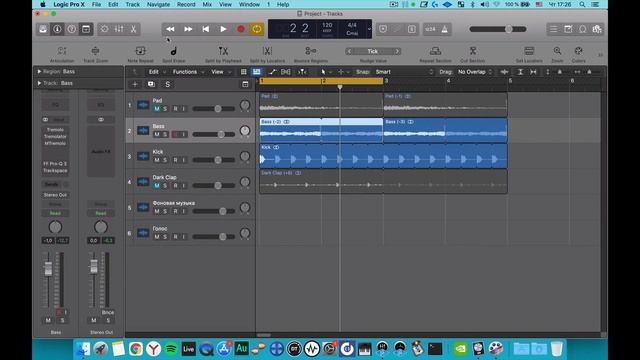Image resolution: width=640 pixels, height=360 pixels.
Task: Open the Loop Browser button
Action: click(x=583, y=29)
